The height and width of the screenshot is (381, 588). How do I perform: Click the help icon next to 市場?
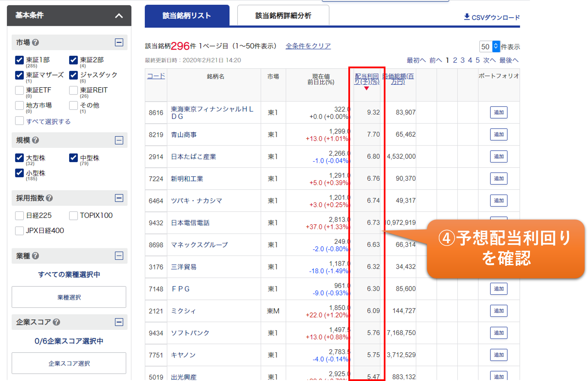click(35, 43)
